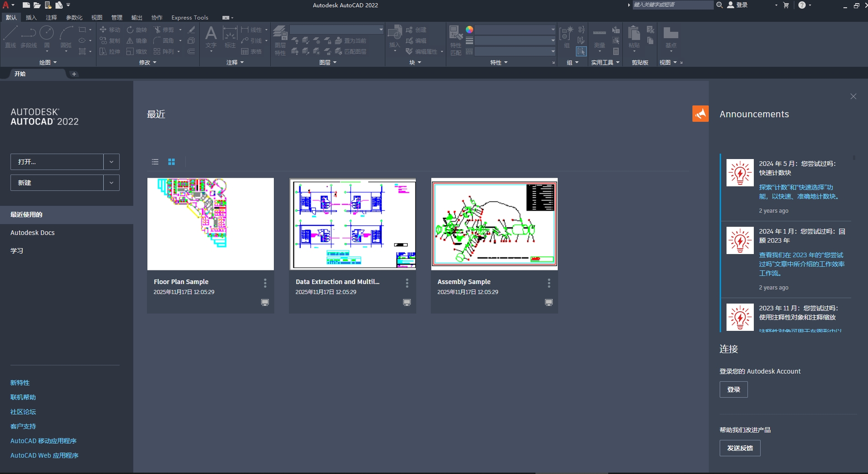Open the 社区论坛 community forum link
The height and width of the screenshot is (474, 868).
coord(23,412)
